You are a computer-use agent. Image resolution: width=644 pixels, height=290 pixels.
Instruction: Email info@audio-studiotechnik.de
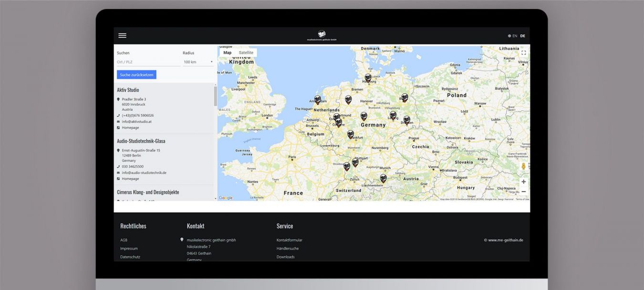[x=144, y=173]
